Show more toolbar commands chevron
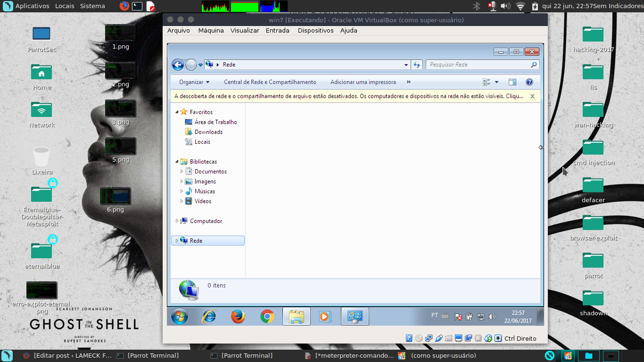 click(409, 82)
